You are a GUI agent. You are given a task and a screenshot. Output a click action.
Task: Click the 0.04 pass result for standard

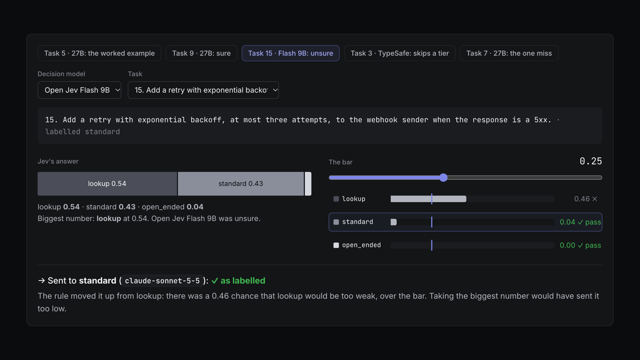coord(580,222)
